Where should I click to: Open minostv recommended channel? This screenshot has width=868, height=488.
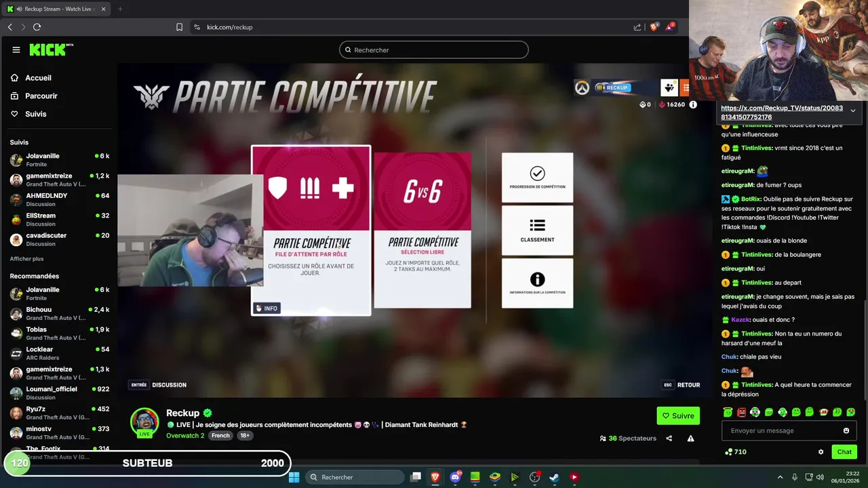[x=60, y=432]
